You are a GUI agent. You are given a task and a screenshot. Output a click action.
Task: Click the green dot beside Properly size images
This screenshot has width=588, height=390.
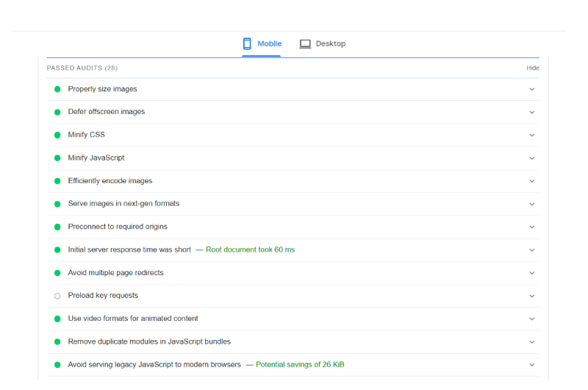click(57, 89)
